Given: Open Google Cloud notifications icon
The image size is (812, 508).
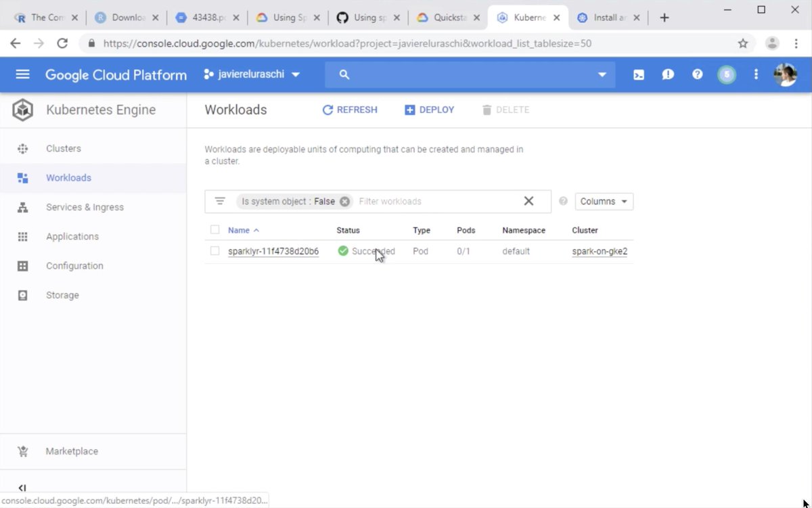Looking at the screenshot, I should tap(668, 74).
